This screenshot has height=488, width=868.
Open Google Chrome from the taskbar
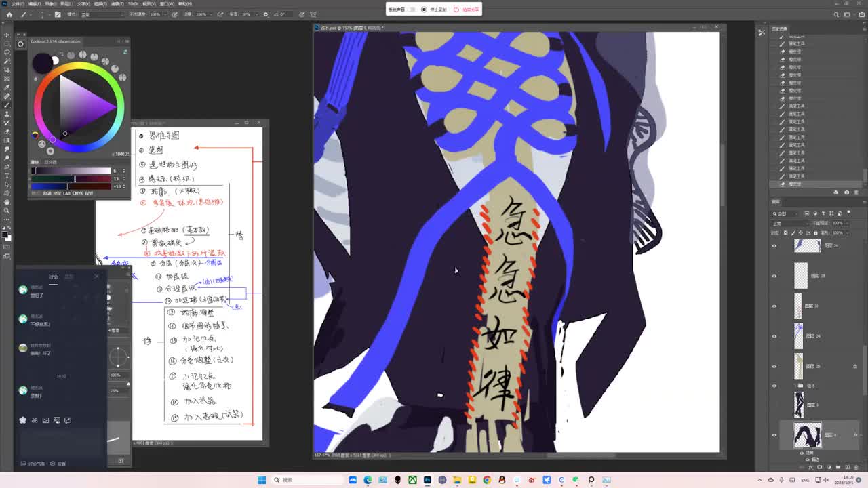[487, 480]
